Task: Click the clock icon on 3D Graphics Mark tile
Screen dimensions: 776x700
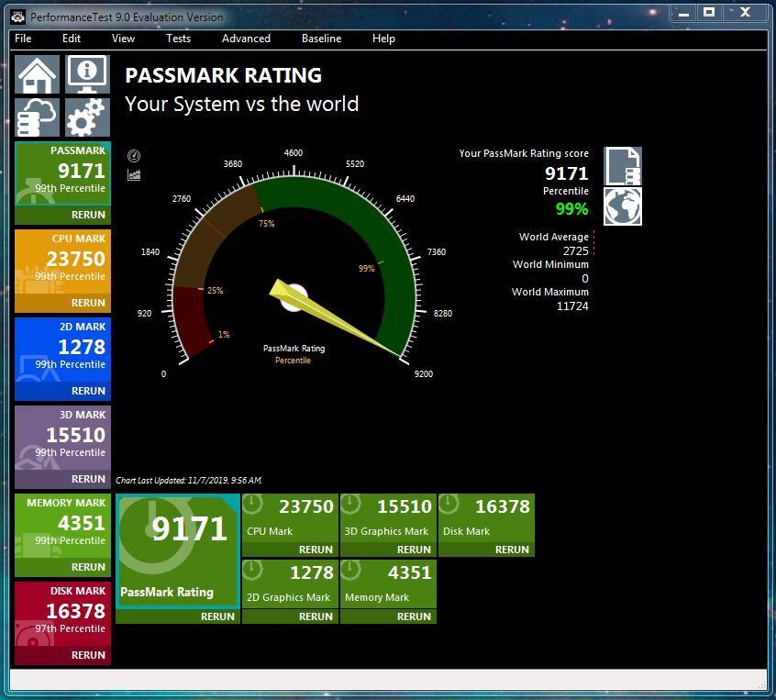Action: click(x=350, y=504)
